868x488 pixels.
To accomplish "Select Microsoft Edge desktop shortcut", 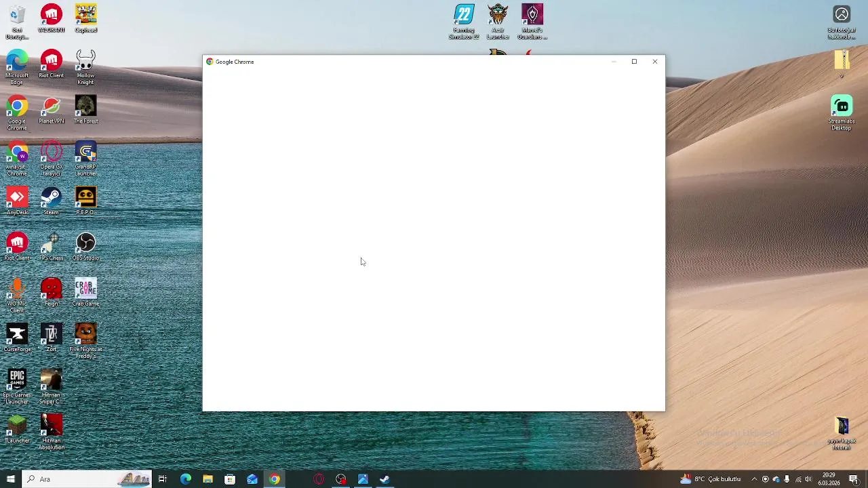I will (17, 67).
